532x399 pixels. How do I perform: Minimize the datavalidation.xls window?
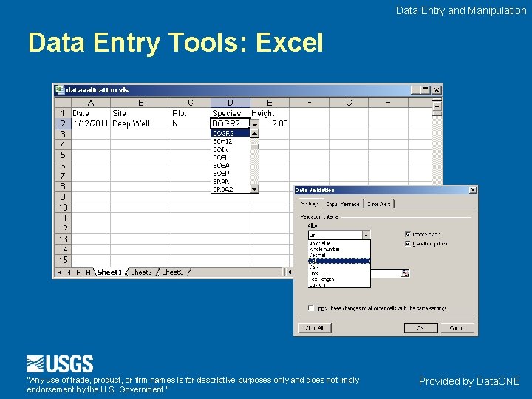click(416, 90)
